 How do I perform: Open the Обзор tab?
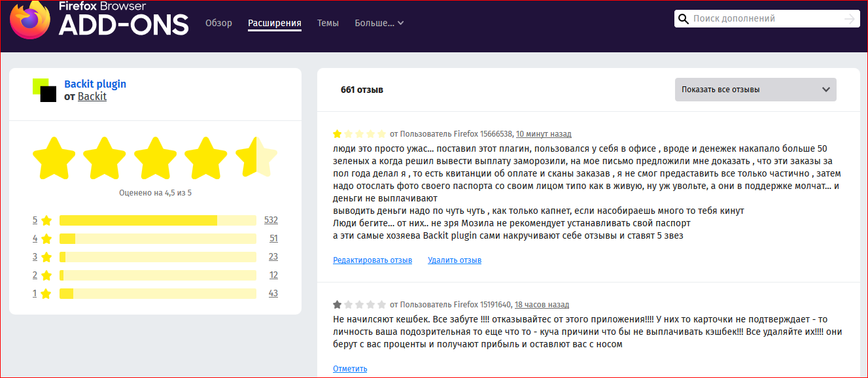(x=218, y=23)
